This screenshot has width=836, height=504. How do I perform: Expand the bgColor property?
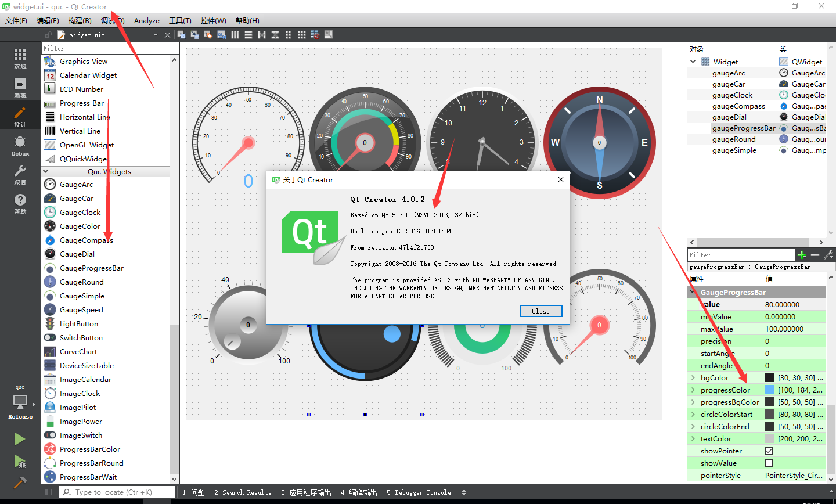point(693,377)
